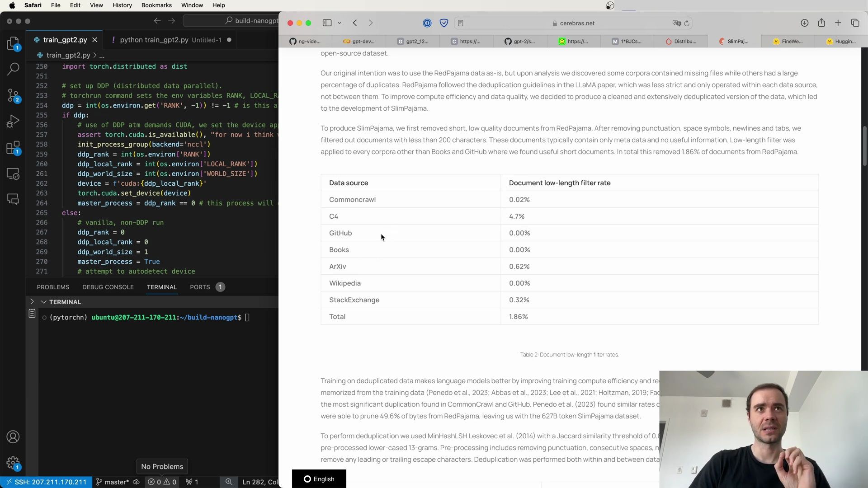Click the PROBLEMS tab in bottom panel

pos(53,286)
